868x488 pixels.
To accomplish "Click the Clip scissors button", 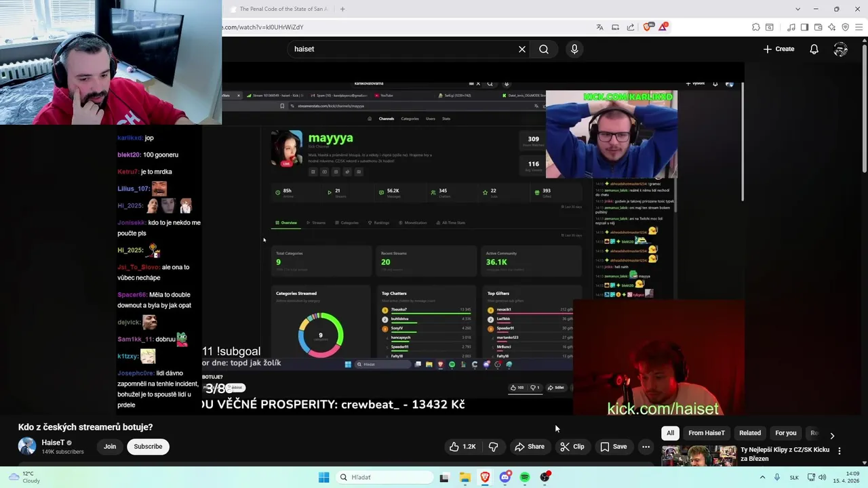I will (x=572, y=447).
